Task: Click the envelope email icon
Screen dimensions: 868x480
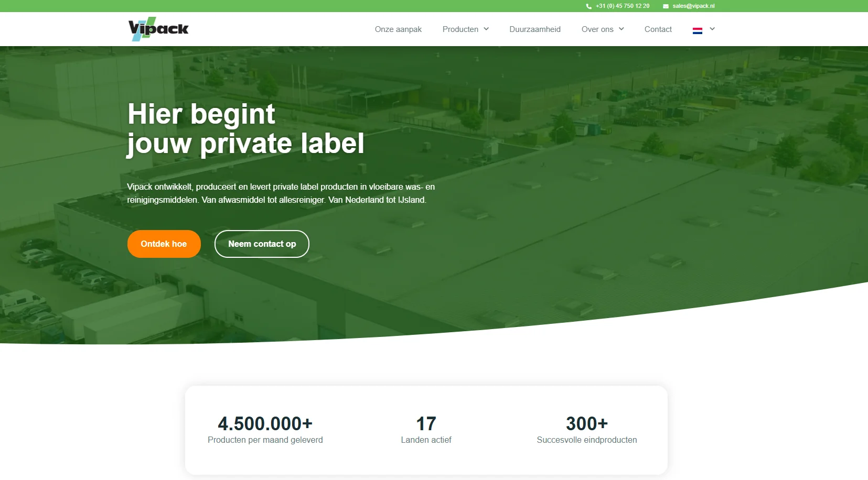Action: point(666,6)
